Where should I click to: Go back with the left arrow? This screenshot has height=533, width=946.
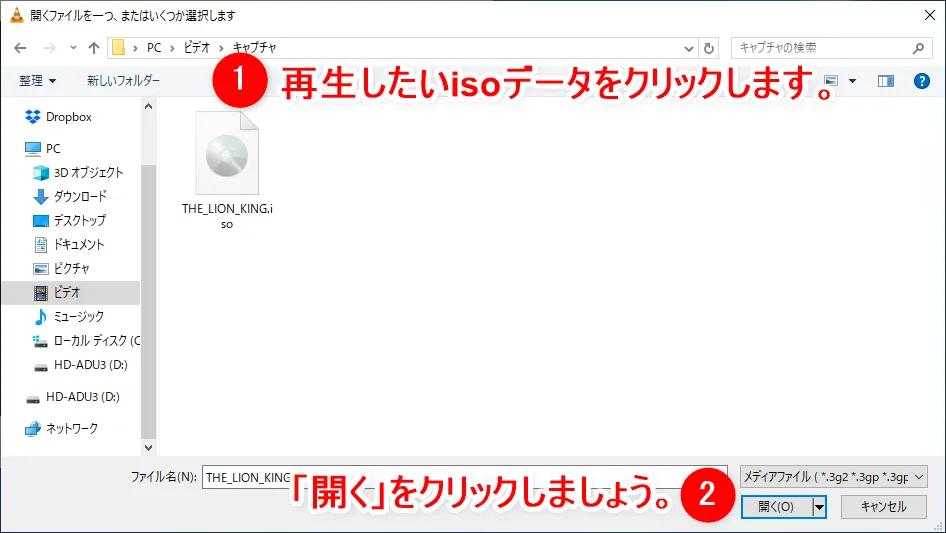click(x=20, y=48)
